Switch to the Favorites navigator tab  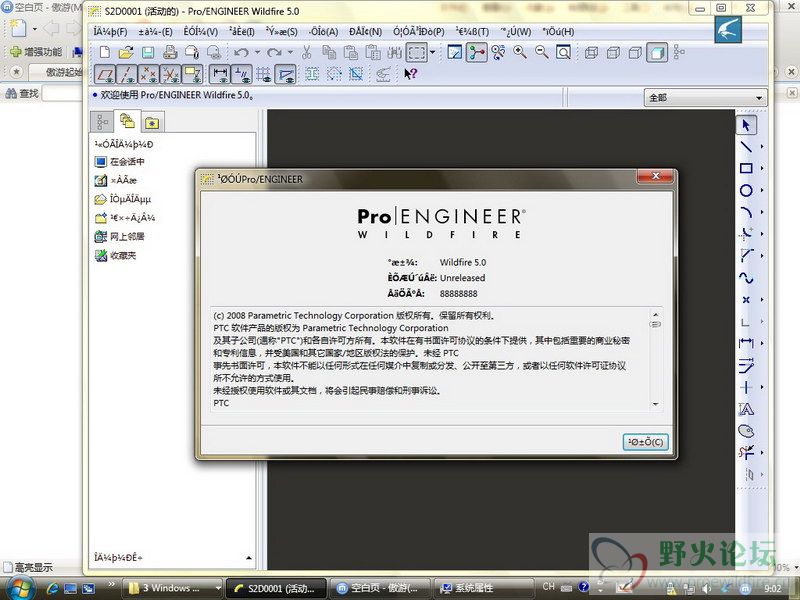[x=152, y=122]
